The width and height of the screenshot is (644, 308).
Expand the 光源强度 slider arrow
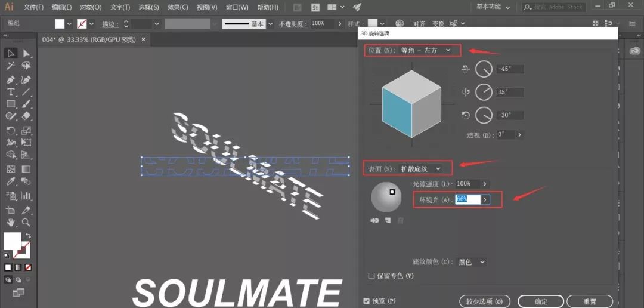click(484, 184)
